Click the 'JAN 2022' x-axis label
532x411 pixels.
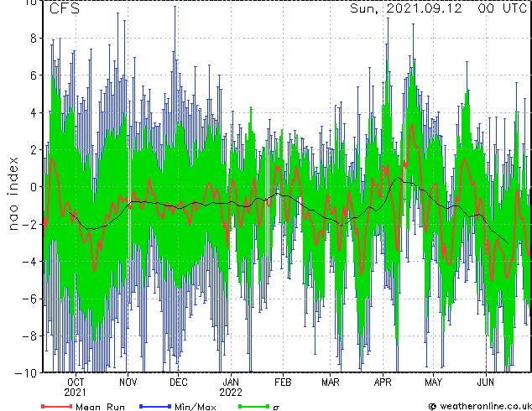coord(231,388)
